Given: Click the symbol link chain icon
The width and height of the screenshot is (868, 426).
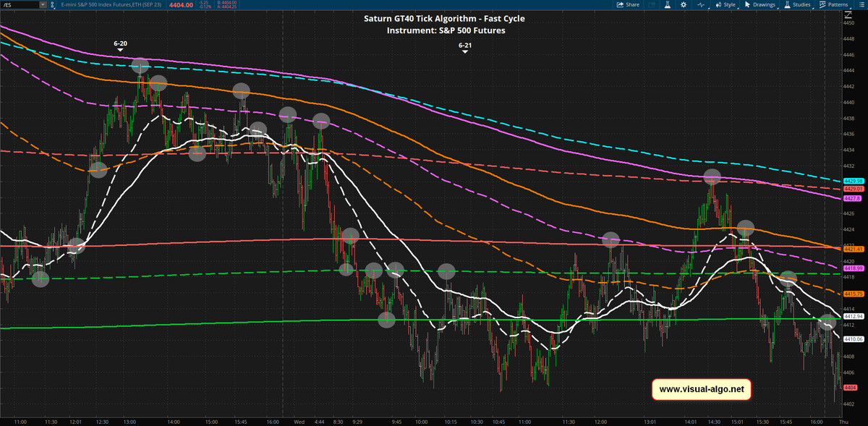Looking at the screenshot, I should [52, 5].
